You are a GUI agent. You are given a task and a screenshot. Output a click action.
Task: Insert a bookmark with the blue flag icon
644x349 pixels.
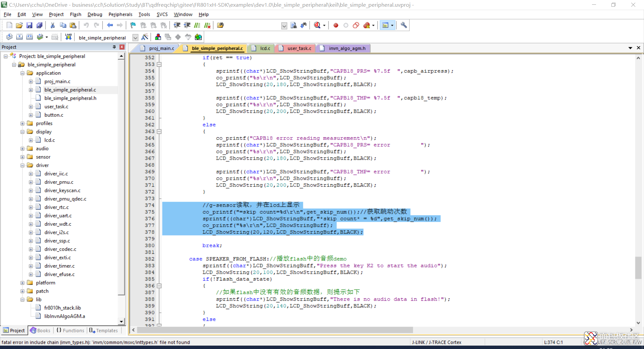pyautogui.click(x=133, y=25)
